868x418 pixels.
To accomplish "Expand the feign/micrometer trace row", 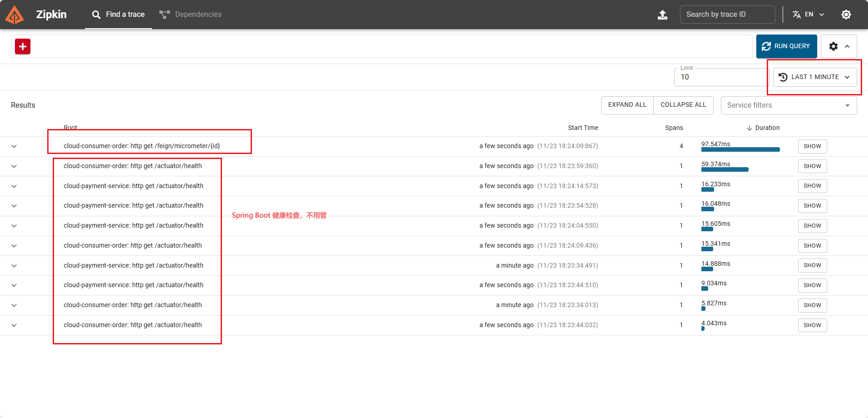I will [14, 146].
